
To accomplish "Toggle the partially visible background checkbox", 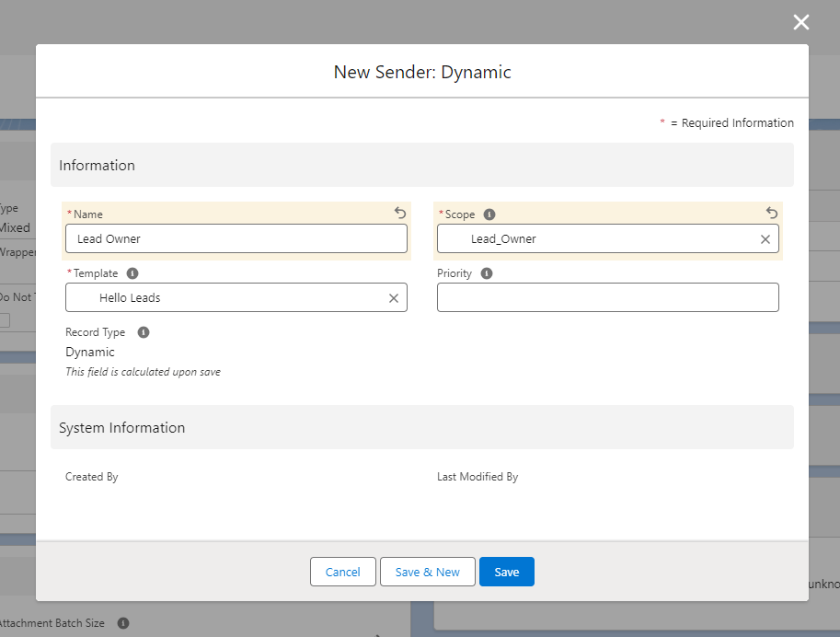I will (5, 320).
